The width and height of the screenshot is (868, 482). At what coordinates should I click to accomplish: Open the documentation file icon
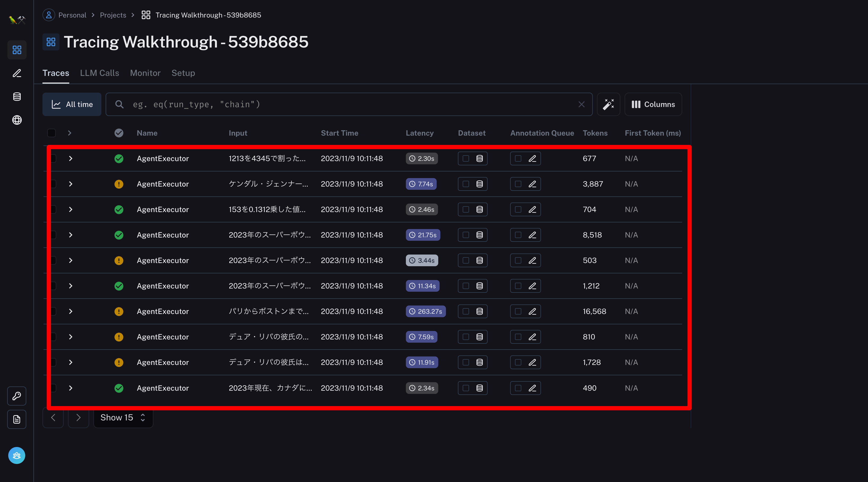coord(17,419)
